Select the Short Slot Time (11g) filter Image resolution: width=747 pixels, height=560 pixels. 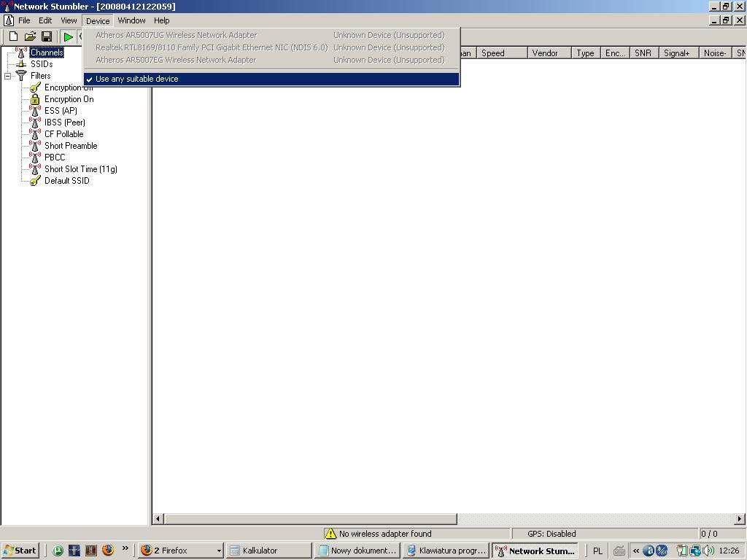[x=80, y=169]
